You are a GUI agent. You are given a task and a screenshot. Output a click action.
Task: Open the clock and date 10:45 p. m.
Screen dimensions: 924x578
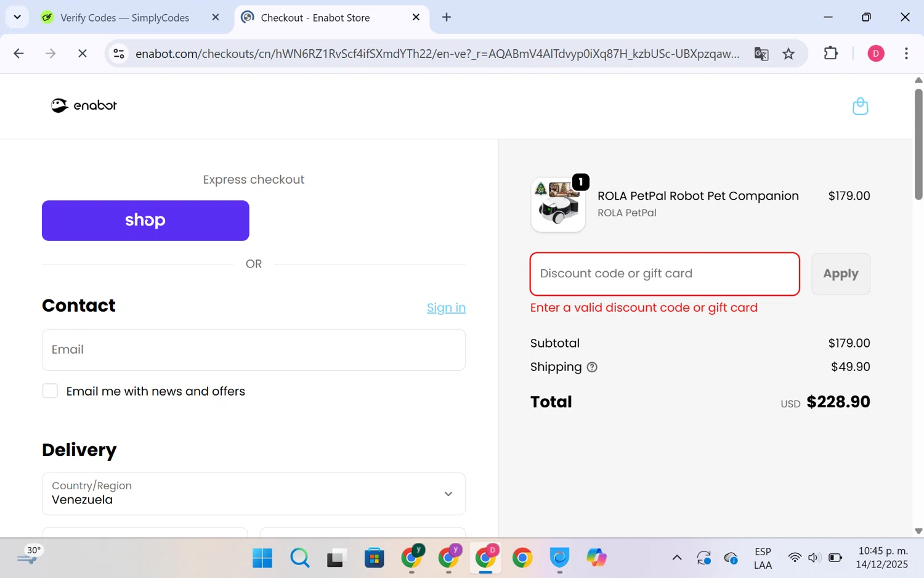882,558
